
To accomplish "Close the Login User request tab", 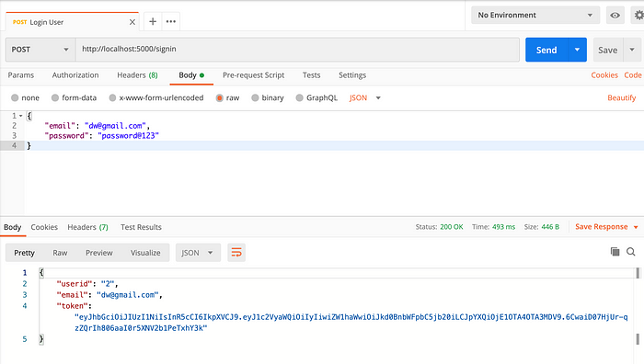I will (132, 22).
